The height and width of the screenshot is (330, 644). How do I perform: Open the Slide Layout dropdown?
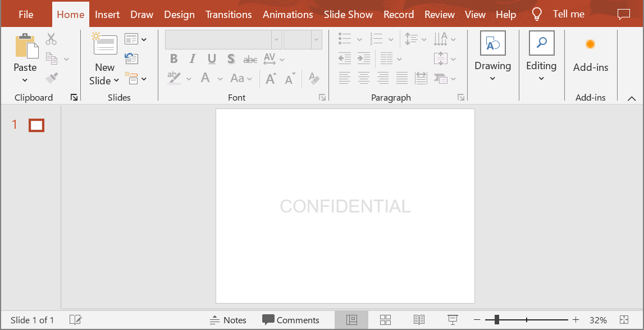(135, 39)
